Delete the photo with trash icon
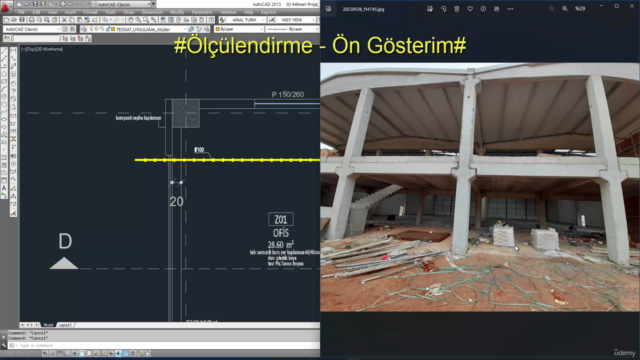 click(457, 9)
